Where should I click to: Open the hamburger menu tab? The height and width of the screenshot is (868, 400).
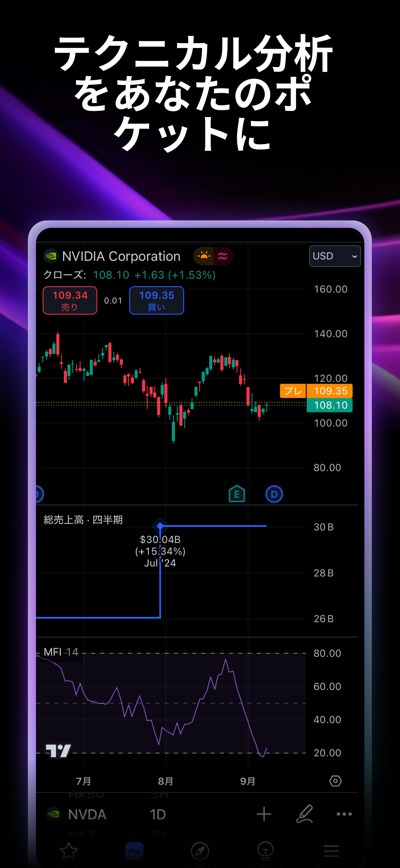(x=331, y=851)
